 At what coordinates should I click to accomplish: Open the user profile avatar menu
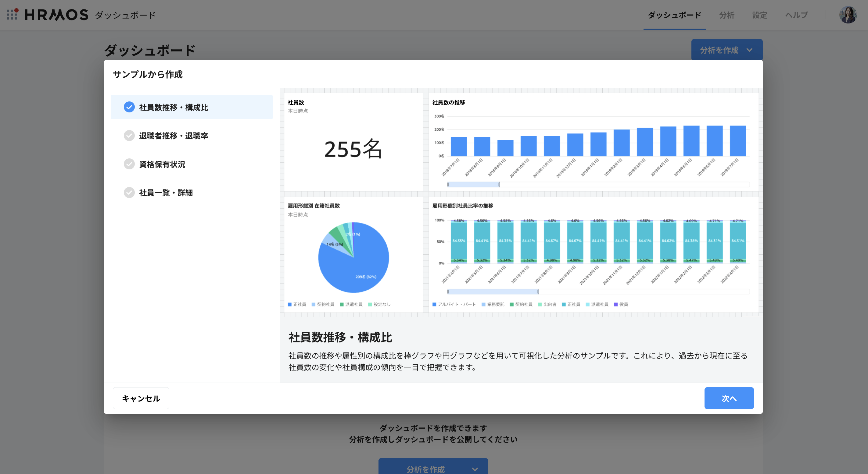[x=848, y=15]
